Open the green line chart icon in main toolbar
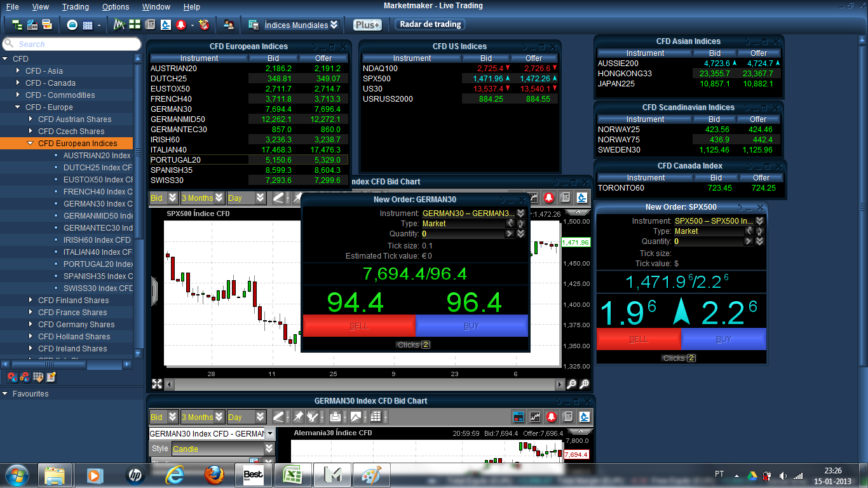Image resolution: width=868 pixels, height=488 pixels. (x=119, y=25)
